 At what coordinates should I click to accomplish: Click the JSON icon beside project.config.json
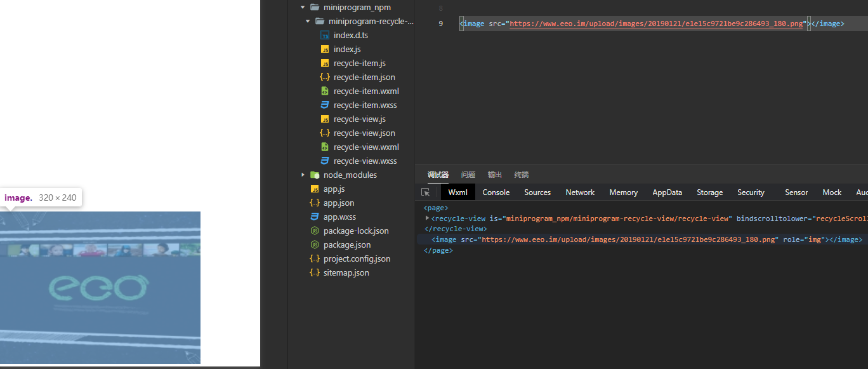(315, 259)
